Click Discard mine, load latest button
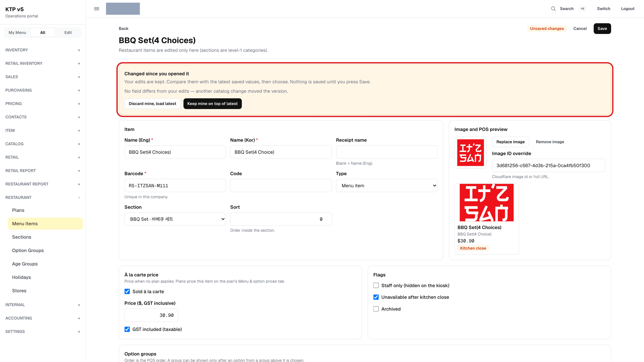Viewport: 644px width, 362px height. point(152,104)
